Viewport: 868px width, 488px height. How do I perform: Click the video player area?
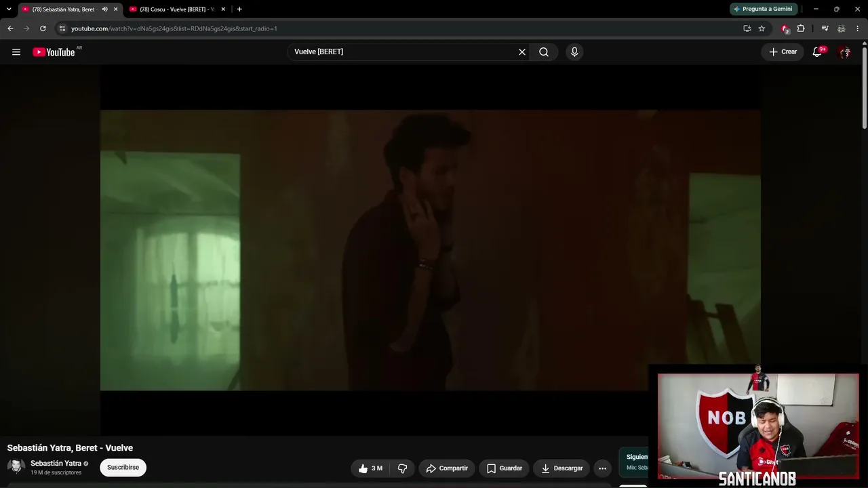431,250
